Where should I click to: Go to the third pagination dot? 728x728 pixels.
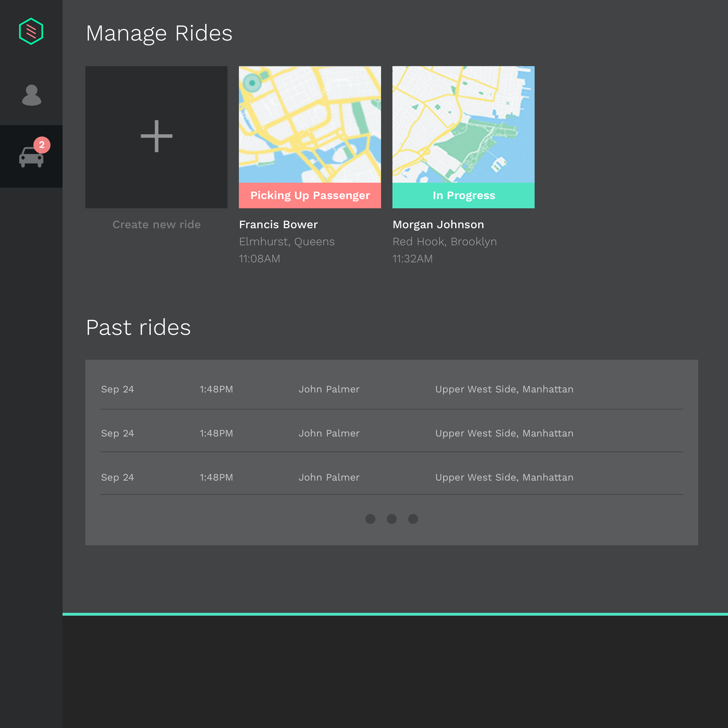click(413, 519)
